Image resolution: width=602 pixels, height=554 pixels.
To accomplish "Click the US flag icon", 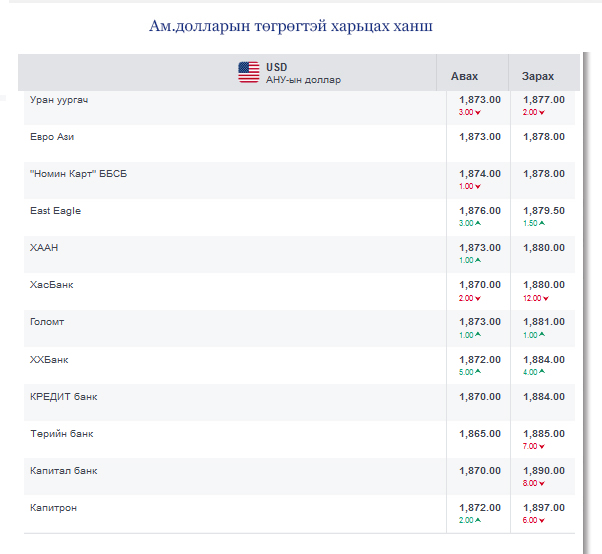I will (249, 72).
